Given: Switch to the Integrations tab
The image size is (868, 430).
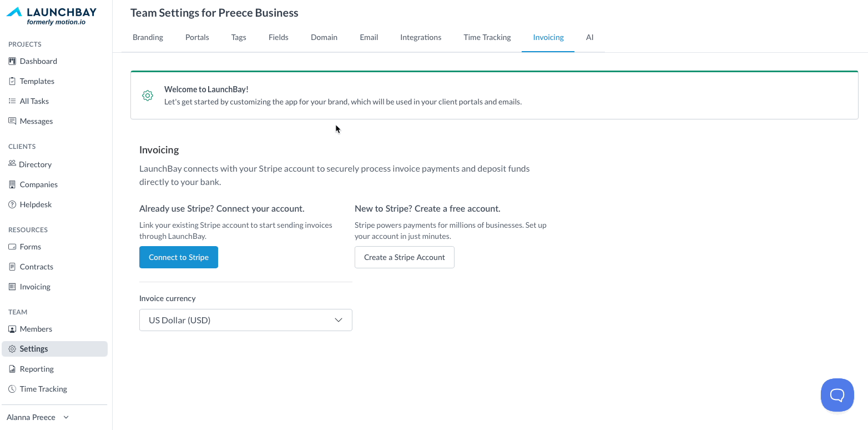Looking at the screenshot, I should (x=421, y=37).
